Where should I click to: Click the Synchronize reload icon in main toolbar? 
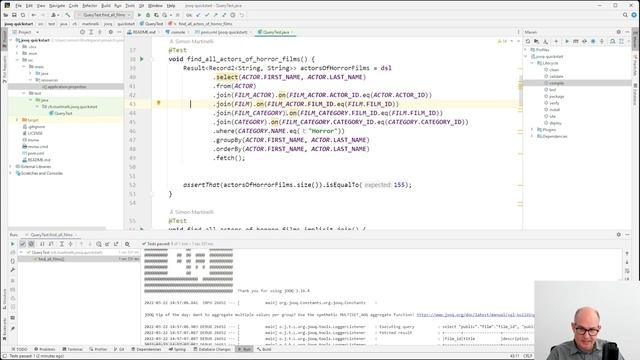coord(23,15)
